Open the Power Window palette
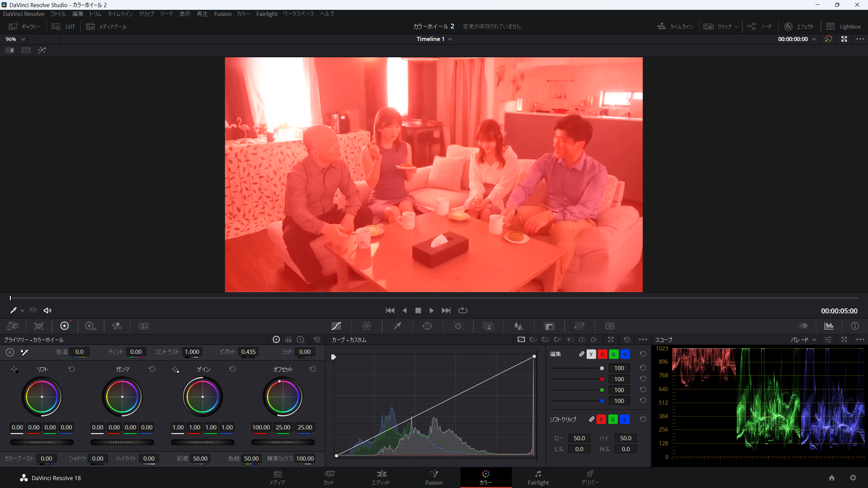 427,326
